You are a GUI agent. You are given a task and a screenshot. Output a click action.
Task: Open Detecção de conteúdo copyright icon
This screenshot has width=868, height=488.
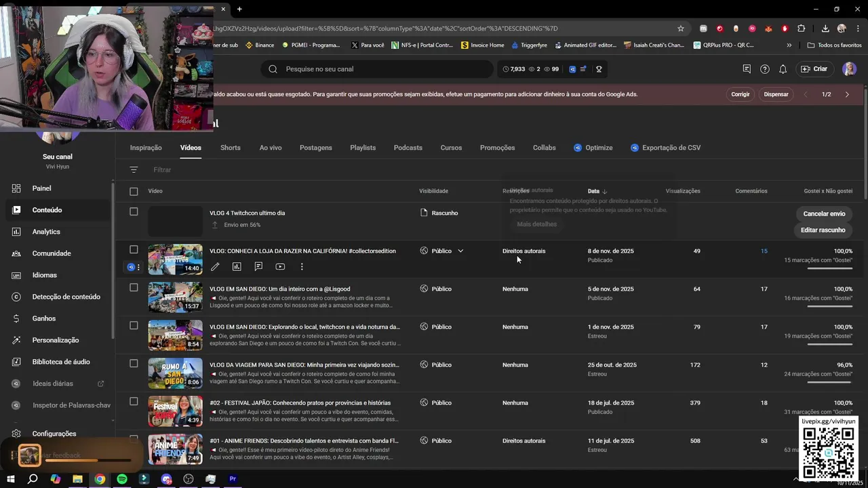pyautogui.click(x=16, y=297)
